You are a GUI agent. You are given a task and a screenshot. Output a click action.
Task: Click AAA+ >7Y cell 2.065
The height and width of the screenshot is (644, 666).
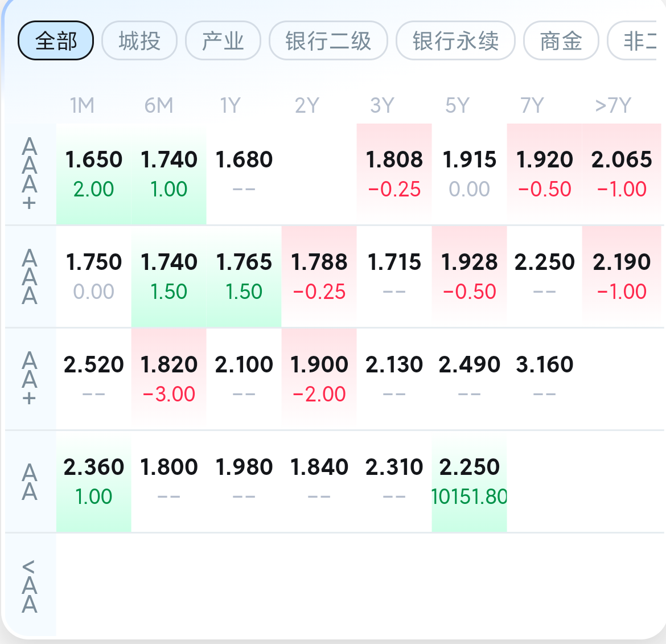pyautogui.click(x=622, y=174)
